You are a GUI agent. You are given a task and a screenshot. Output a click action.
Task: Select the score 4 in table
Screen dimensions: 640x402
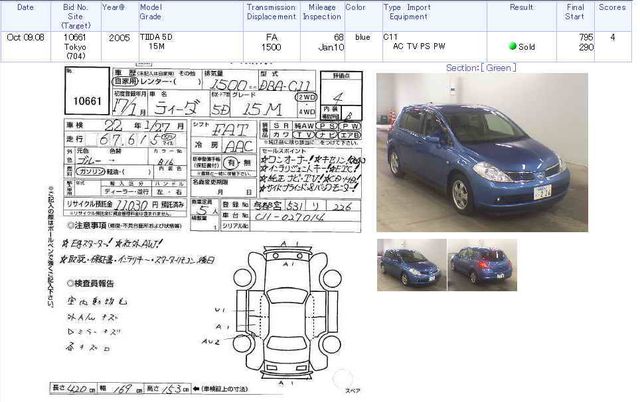pyautogui.click(x=612, y=37)
